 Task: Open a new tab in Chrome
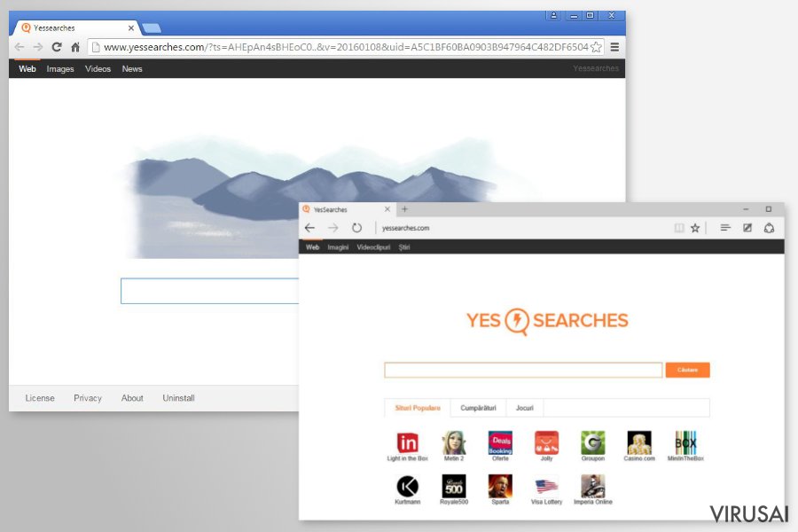tap(152, 28)
